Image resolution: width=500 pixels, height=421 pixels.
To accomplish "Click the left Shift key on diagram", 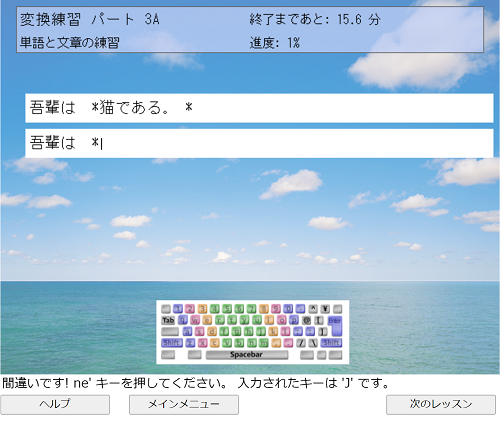I will click(x=172, y=343).
